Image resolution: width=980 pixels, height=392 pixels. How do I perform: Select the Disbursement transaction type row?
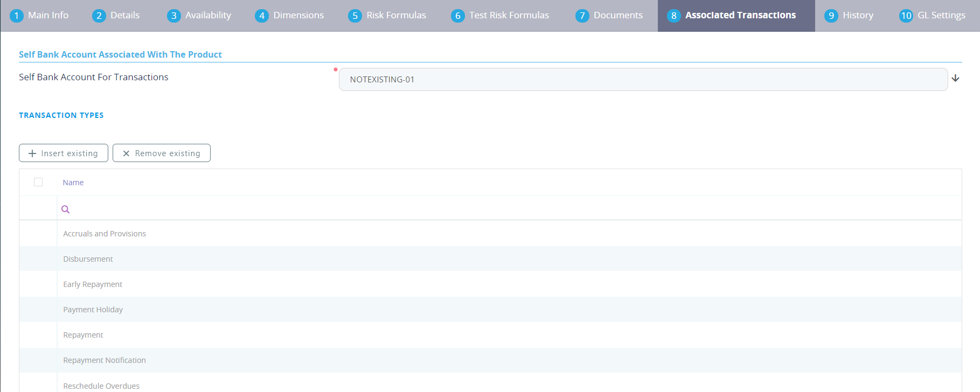tap(88, 259)
